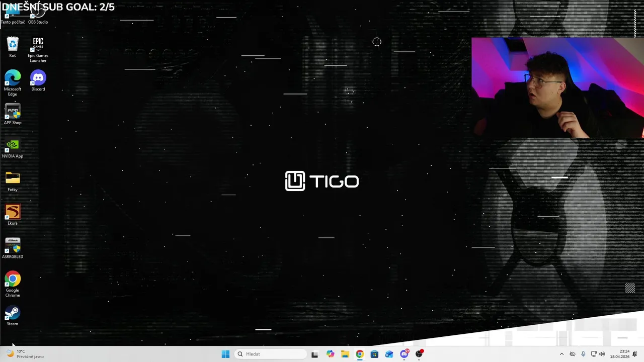Open Outlook from the taskbar
The image size is (644, 362).
click(389, 354)
